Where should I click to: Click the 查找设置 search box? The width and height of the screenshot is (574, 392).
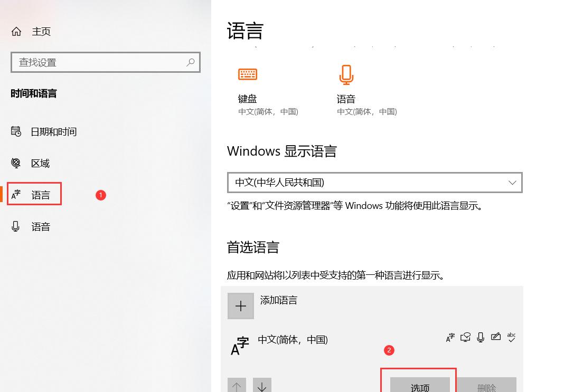106,62
